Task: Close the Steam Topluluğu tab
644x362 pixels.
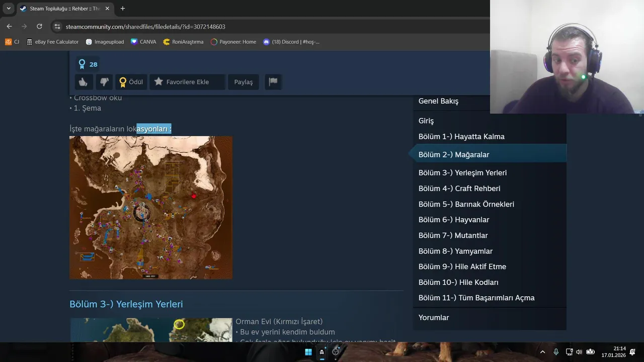Action: click(x=107, y=9)
